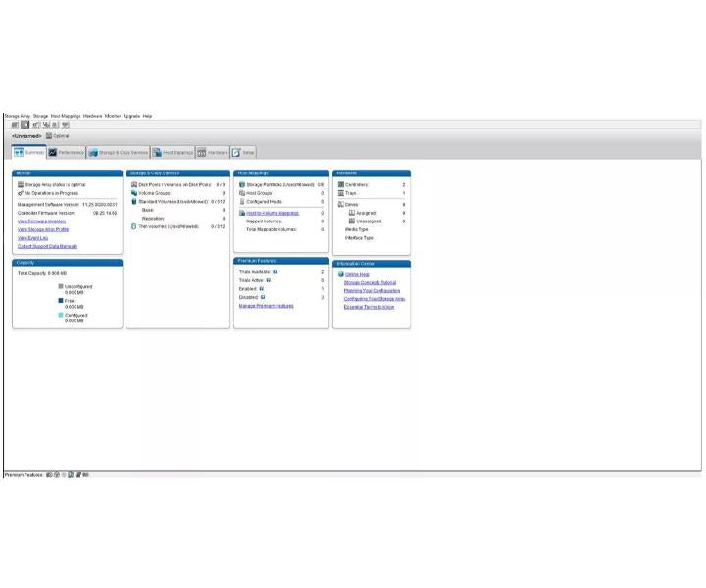Click the help icon beside Trials Available
This screenshot has height=588, width=706.
(275, 271)
